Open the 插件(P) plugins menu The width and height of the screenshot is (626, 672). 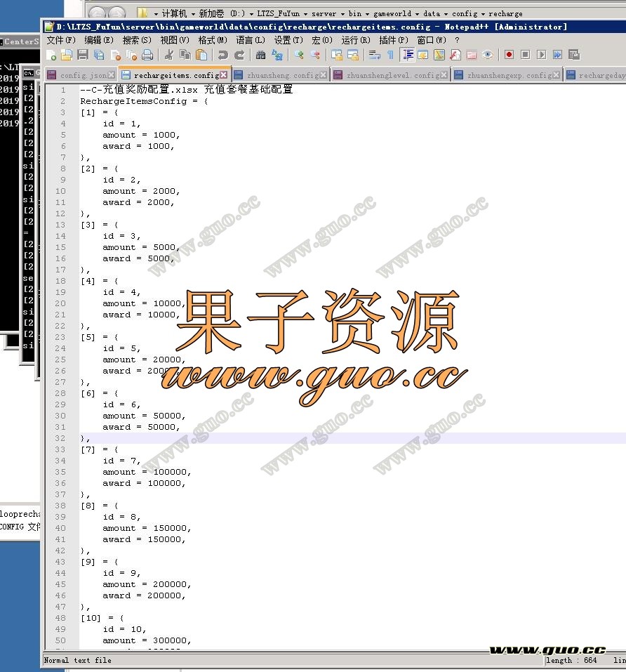[x=393, y=40]
